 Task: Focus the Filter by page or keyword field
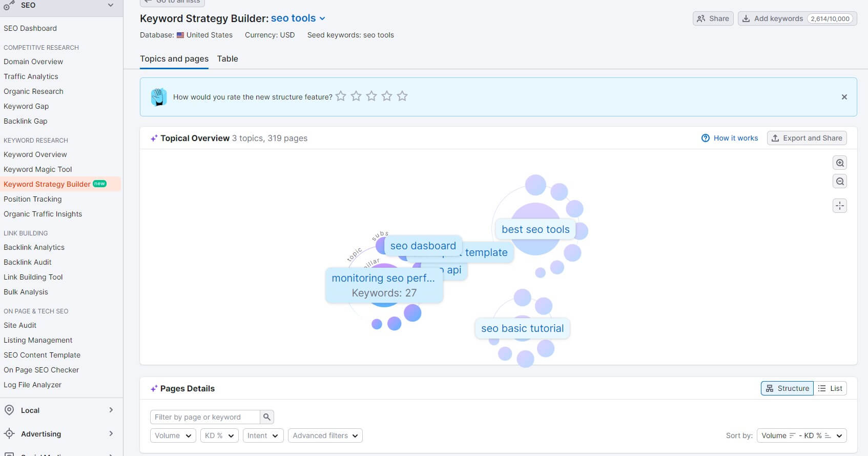pyautogui.click(x=205, y=417)
